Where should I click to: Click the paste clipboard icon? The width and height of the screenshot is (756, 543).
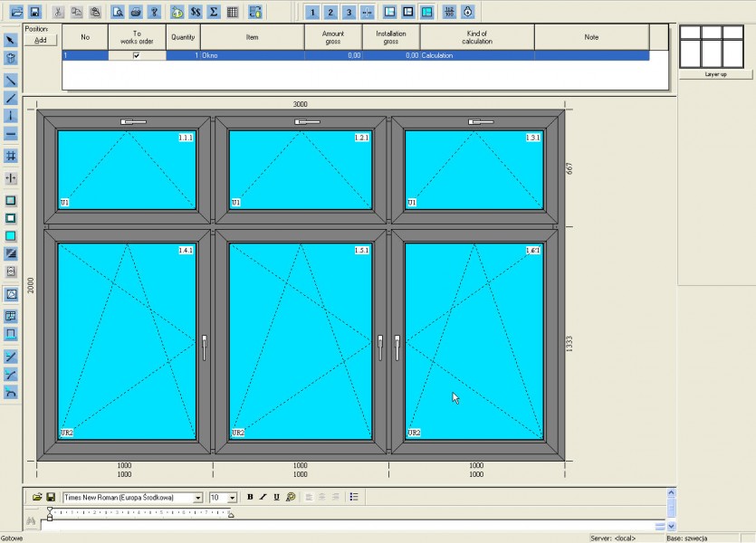pos(95,12)
